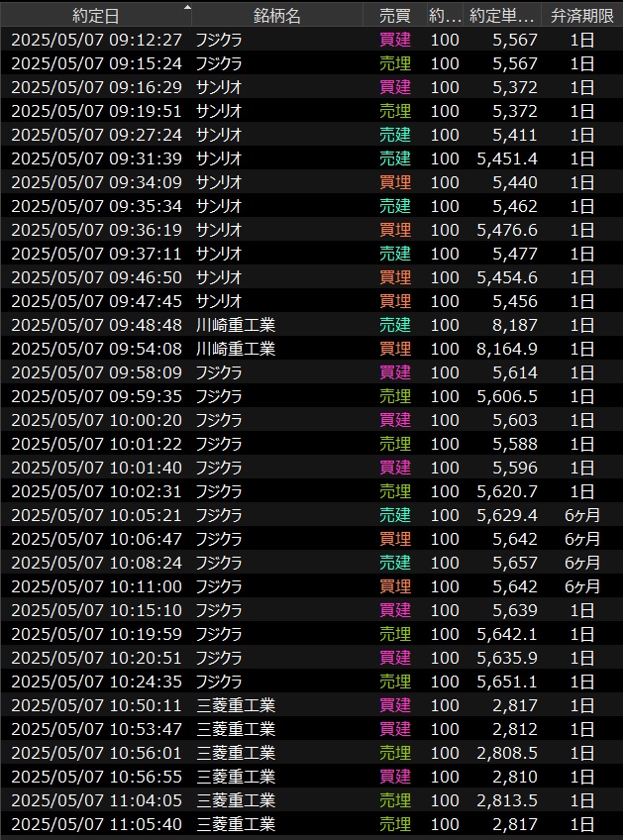Click 6ヶ月 in the 10:08:24 row

pyautogui.click(x=582, y=562)
